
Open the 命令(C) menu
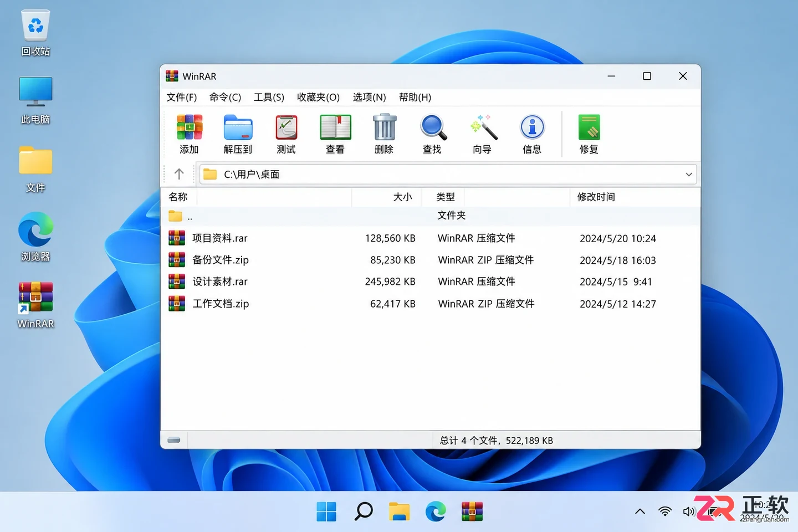point(225,98)
